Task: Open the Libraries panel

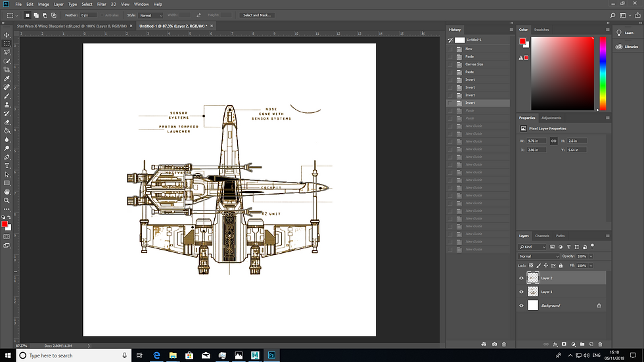Action: pos(627,47)
